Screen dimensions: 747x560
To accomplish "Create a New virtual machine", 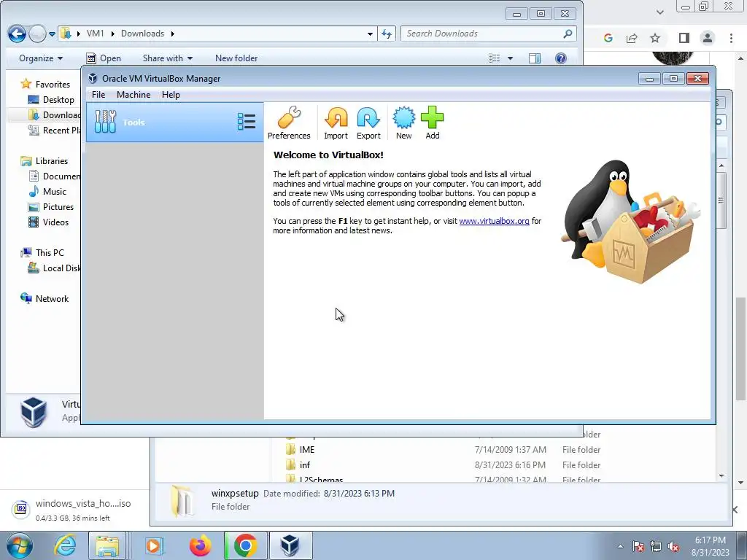I will [403, 122].
